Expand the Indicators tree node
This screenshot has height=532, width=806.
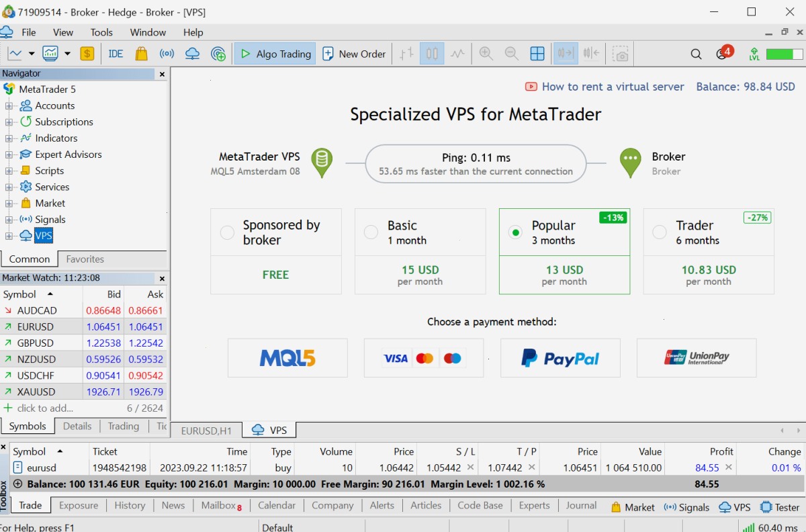click(9, 138)
